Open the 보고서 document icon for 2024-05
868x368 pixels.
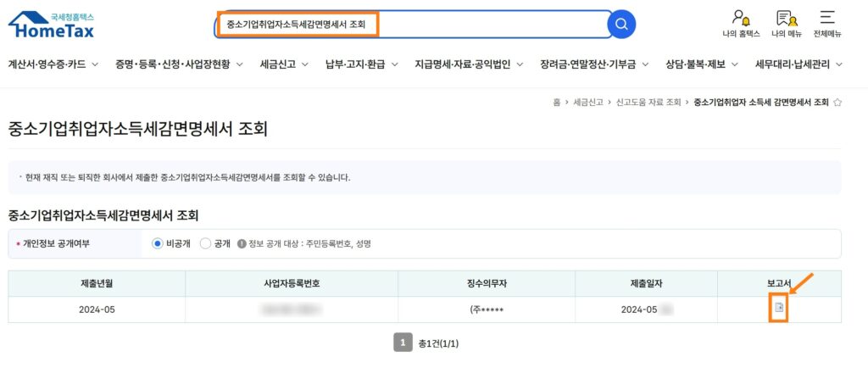coord(779,308)
